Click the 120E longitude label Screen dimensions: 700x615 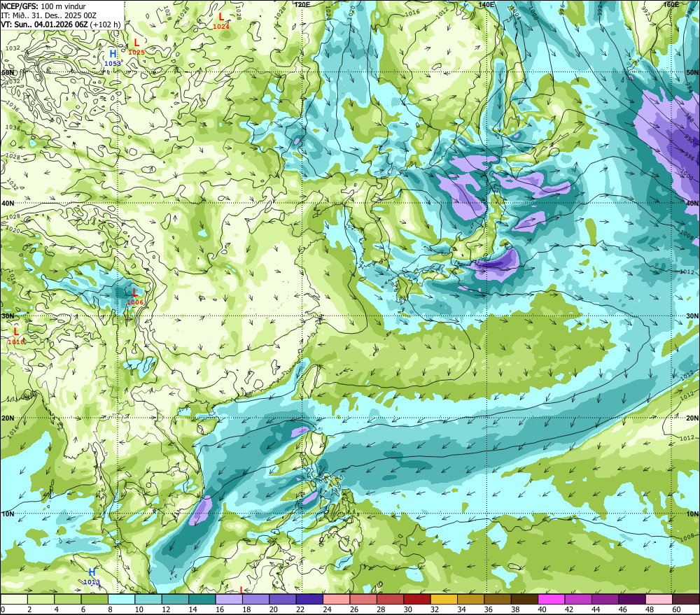[302, 4]
